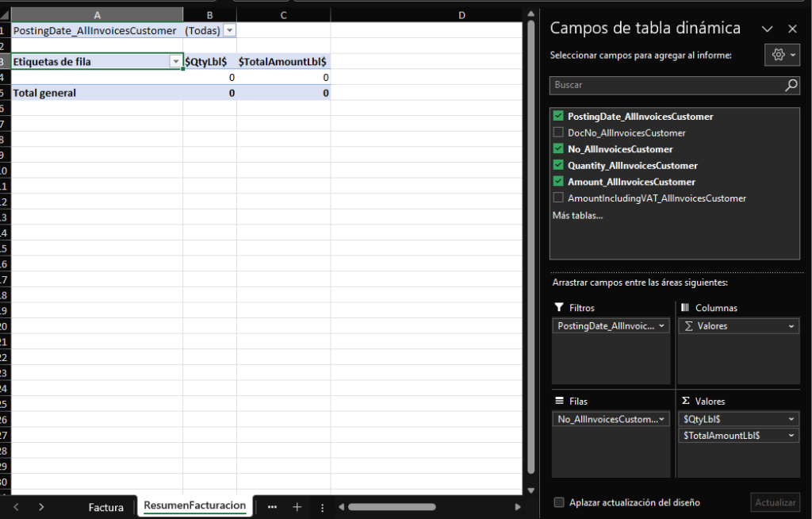This screenshot has width=812, height=519.
Task: Uncheck Quantity_AllInvoicesCustomer field
Action: 557,165
